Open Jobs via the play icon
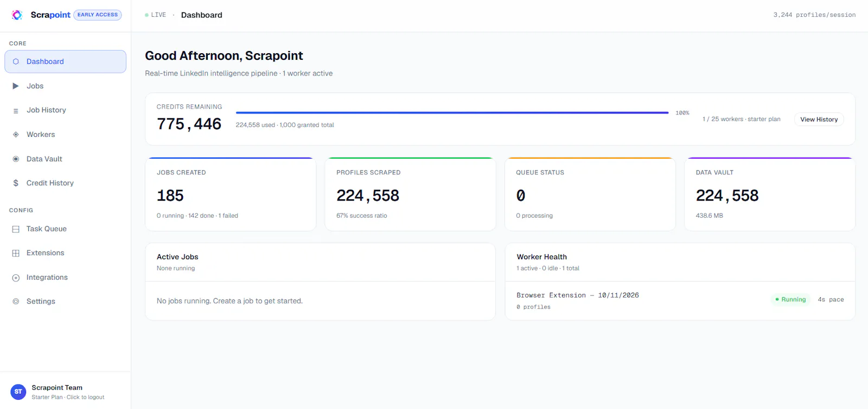 tap(16, 86)
